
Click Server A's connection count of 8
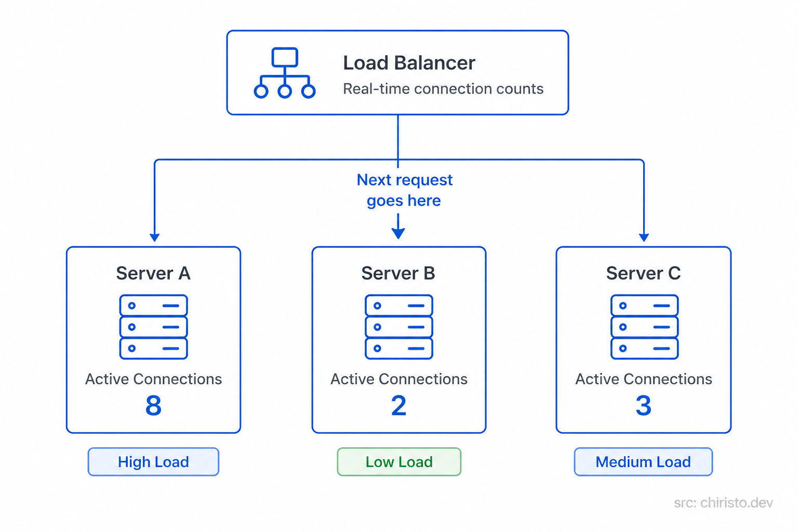(x=153, y=406)
